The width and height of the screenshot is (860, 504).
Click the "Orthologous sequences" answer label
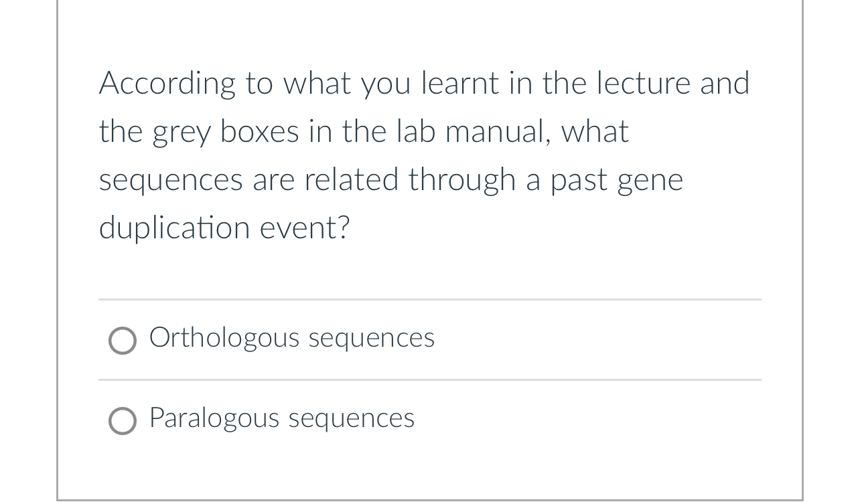[x=291, y=338]
